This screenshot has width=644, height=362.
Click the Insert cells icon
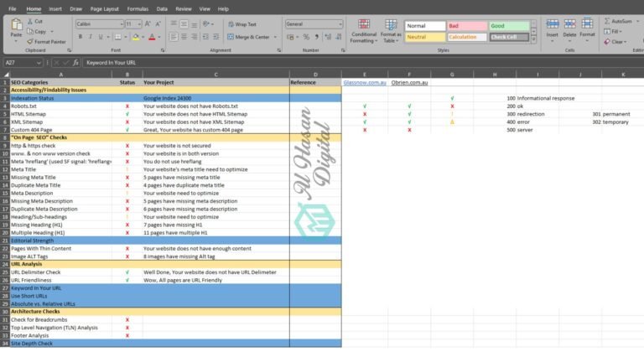point(552,29)
